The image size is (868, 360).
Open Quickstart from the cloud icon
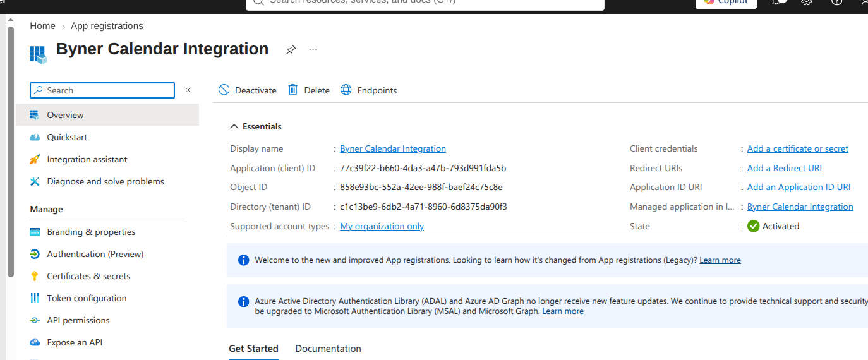[x=35, y=137]
